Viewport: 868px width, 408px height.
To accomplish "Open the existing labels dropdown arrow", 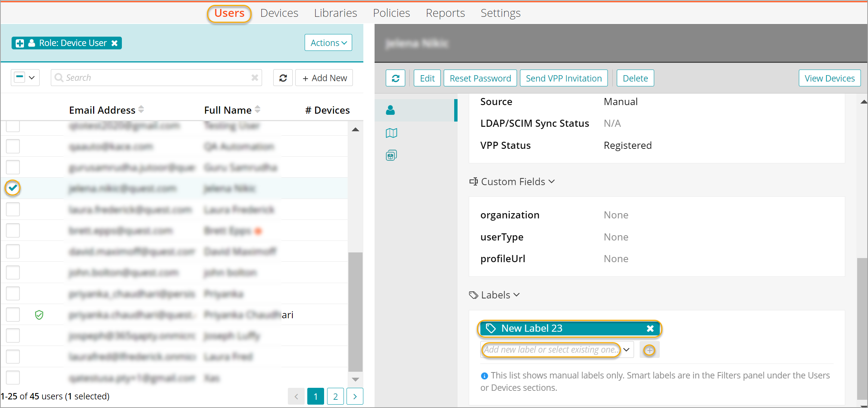I will click(627, 350).
